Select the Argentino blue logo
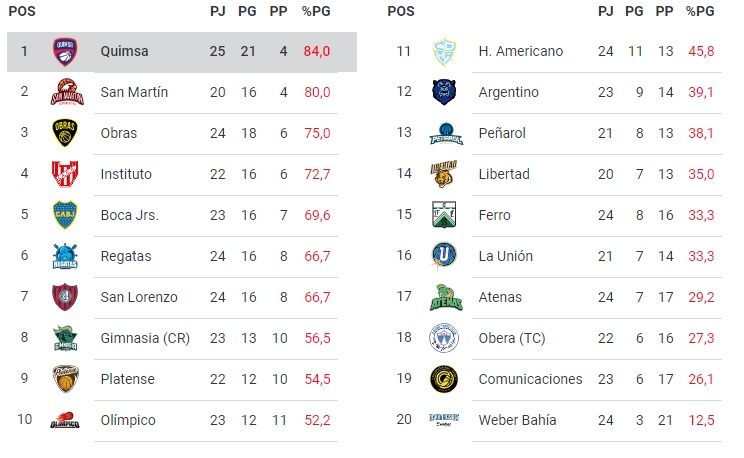 pyautogui.click(x=443, y=92)
